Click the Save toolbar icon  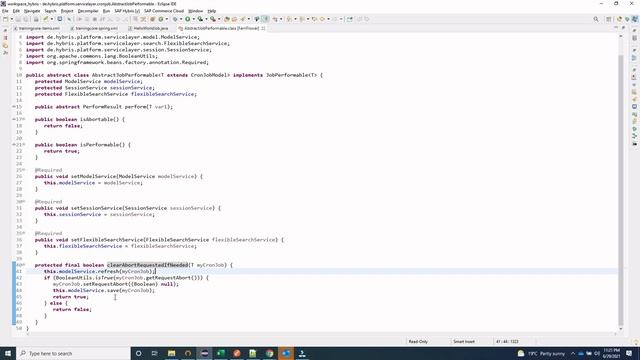[x=18, y=19]
